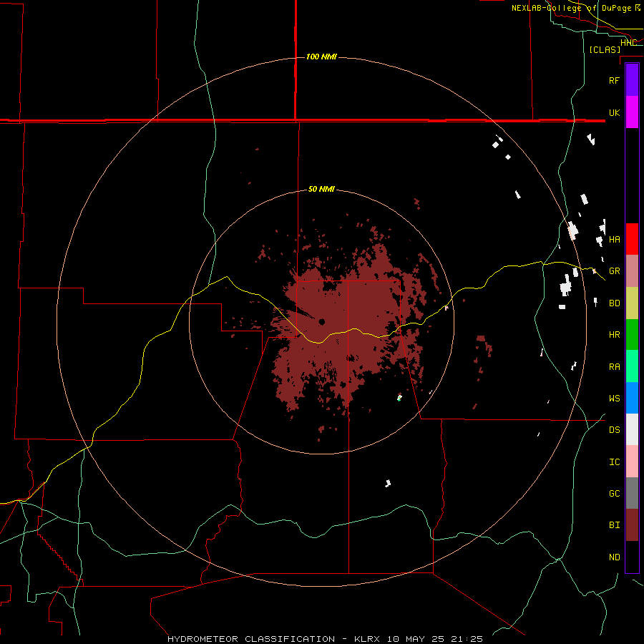Click the IC legend label
This screenshot has height=644, width=644.
coord(614,462)
